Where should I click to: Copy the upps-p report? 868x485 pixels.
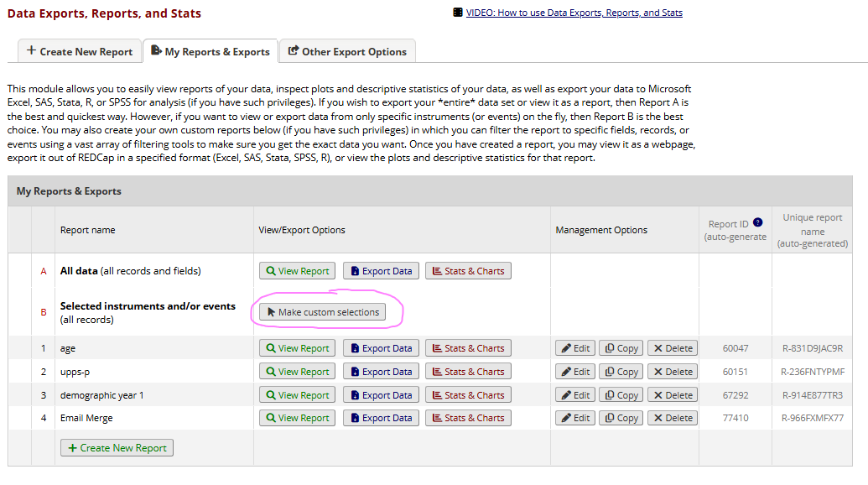coord(621,372)
